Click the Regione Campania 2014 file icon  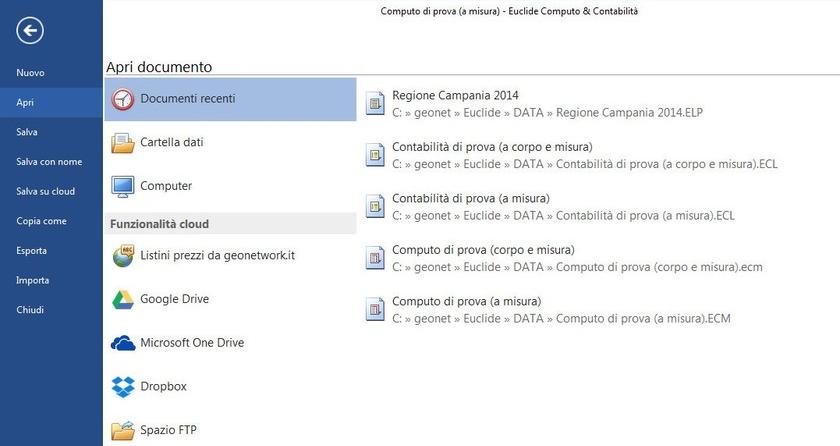[x=375, y=104]
